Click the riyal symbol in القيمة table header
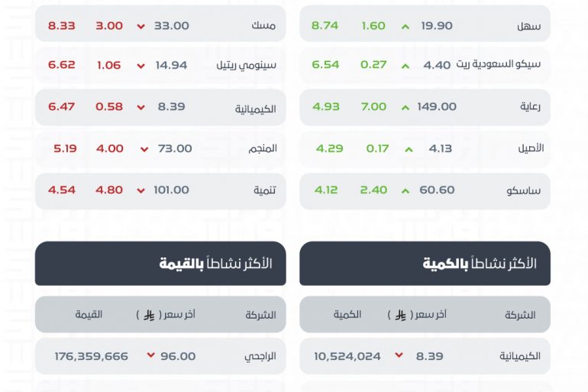 click(x=149, y=315)
